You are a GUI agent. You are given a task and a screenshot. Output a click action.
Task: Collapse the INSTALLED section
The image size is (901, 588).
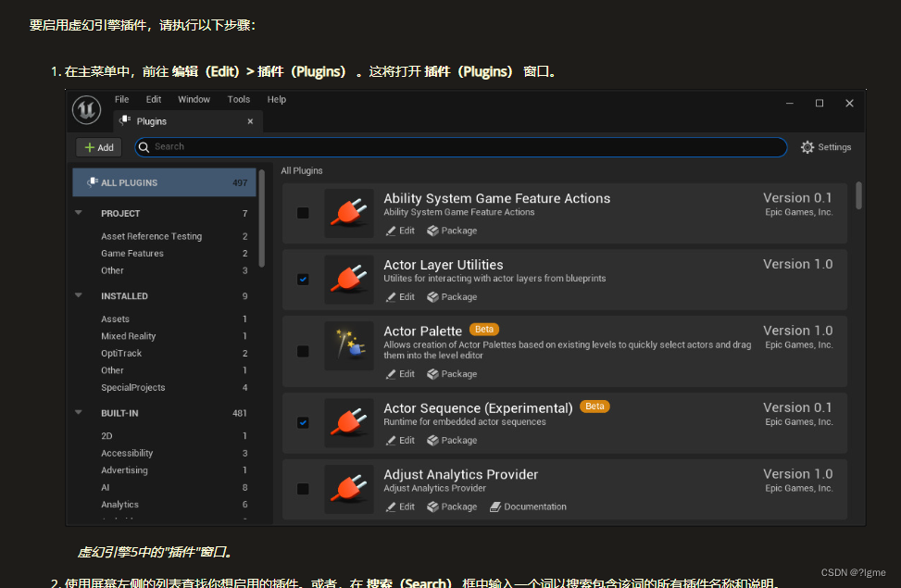point(79,295)
